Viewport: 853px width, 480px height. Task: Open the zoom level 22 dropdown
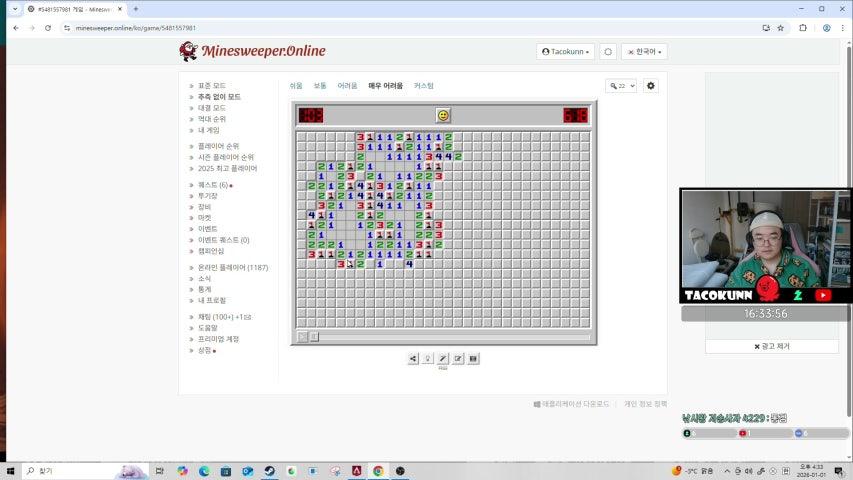[621, 86]
